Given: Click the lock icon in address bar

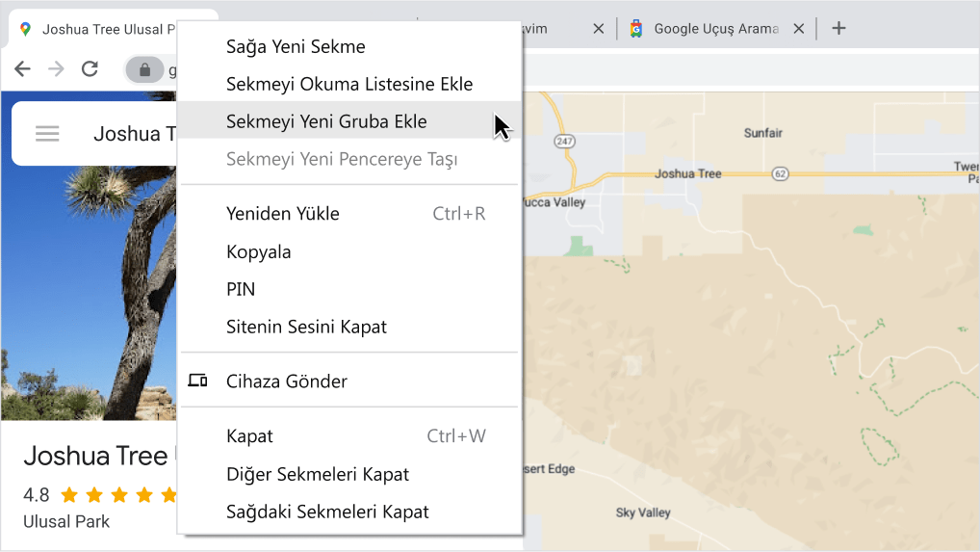Looking at the screenshot, I should [144, 69].
